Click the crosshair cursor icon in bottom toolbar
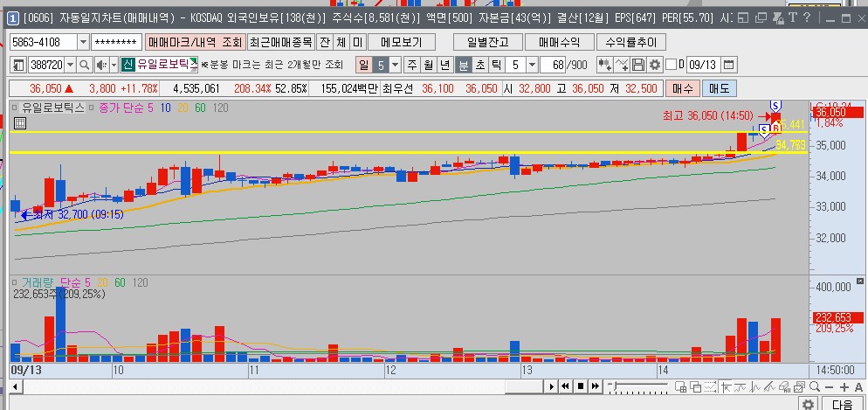Screen dimensions: 868x410 point(727,386)
